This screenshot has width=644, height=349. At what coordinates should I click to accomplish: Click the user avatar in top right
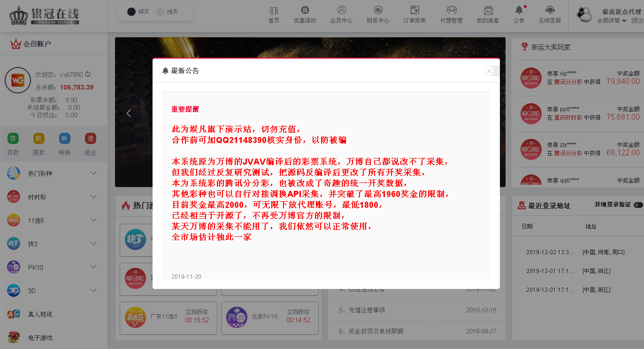click(x=584, y=15)
